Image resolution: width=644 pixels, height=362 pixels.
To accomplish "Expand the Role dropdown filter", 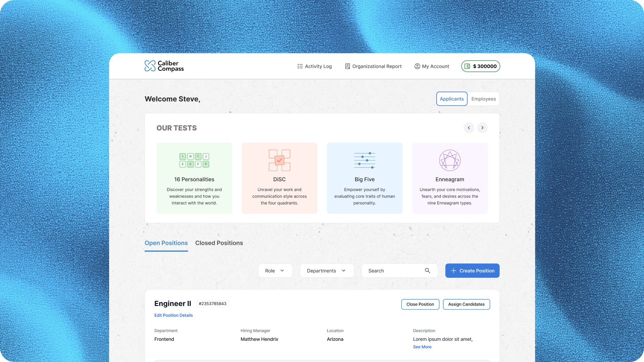I will pos(275,271).
